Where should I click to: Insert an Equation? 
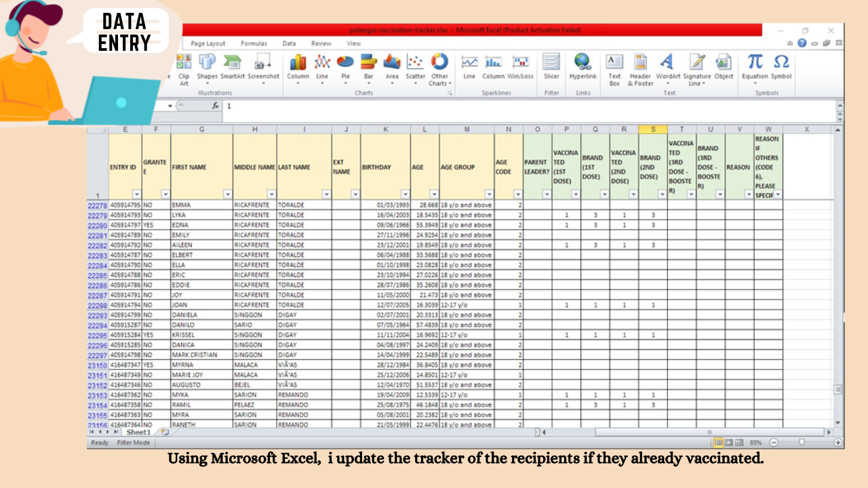click(755, 70)
